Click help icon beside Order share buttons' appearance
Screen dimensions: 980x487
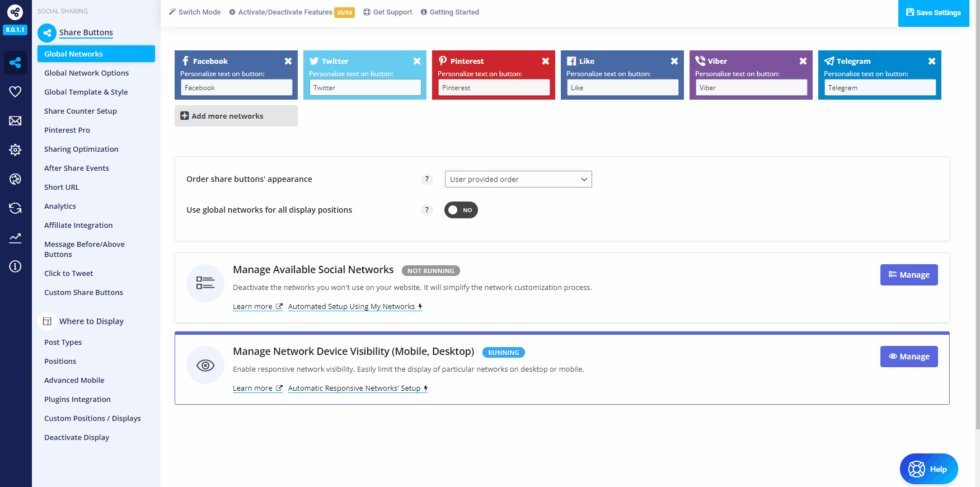tap(426, 179)
